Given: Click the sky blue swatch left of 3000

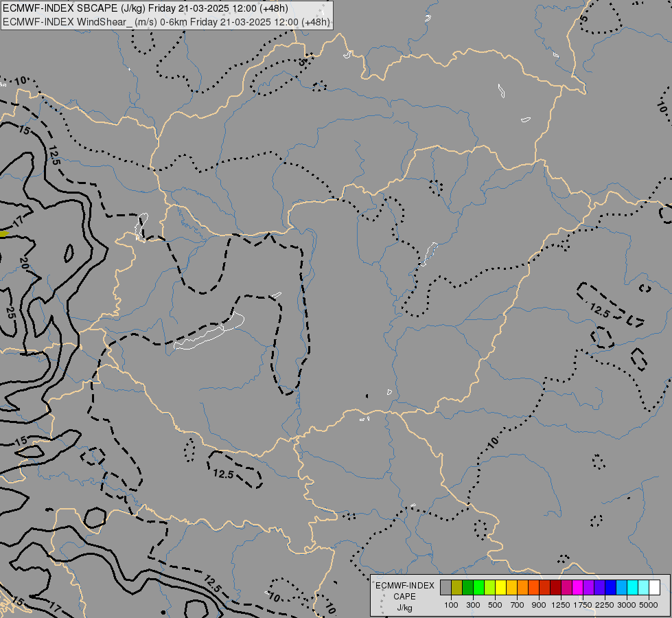Looking at the screenshot, I should pos(621,588).
